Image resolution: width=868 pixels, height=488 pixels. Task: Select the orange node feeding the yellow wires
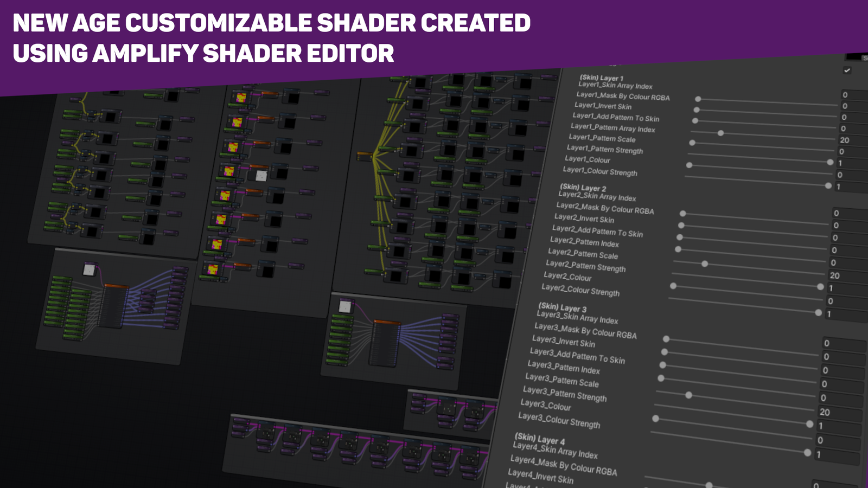tap(363, 156)
